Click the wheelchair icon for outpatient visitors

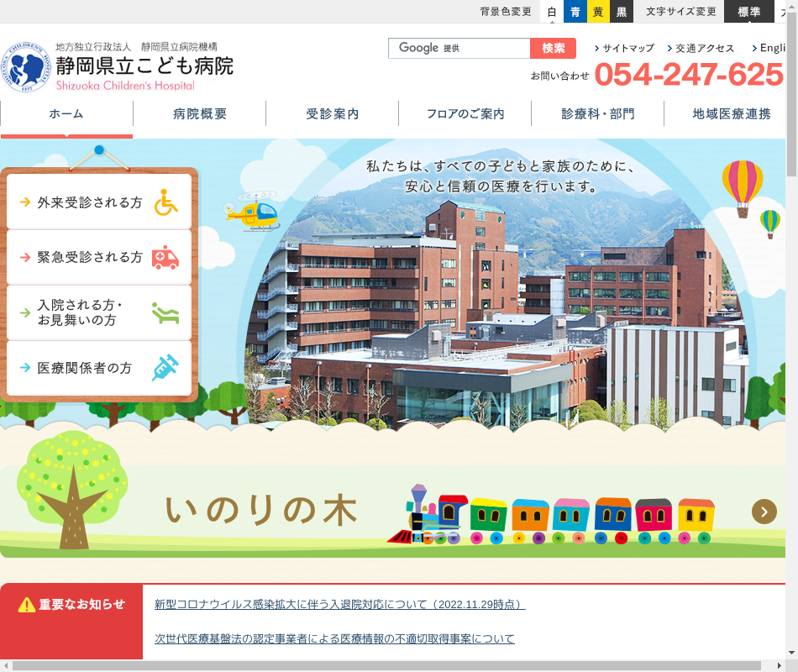[x=165, y=202]
